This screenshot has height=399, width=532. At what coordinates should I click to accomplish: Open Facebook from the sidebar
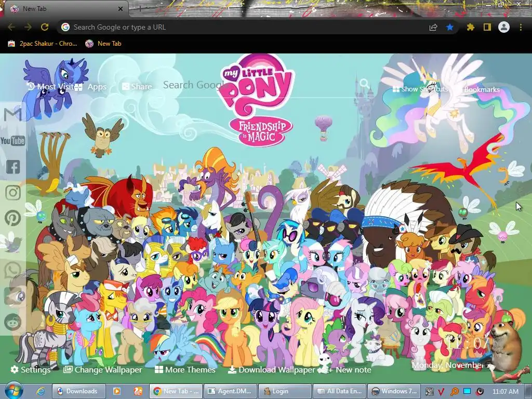[x=13, y=167]
